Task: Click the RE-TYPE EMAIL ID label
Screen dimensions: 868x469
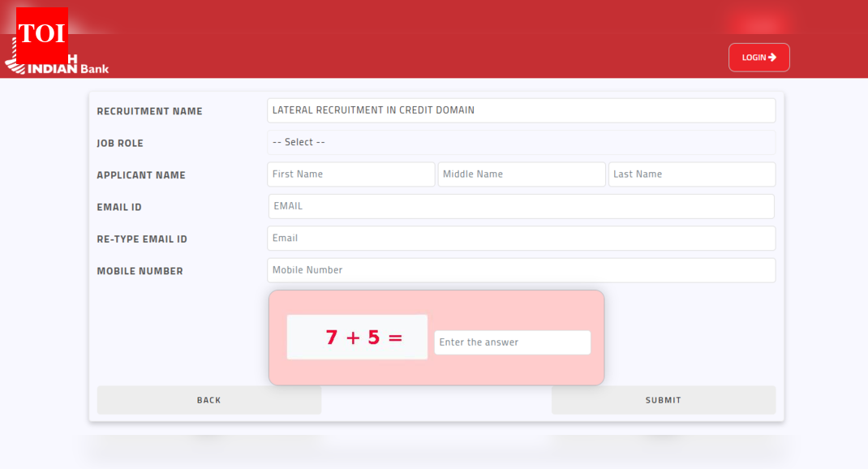Action: pos(142,239)
